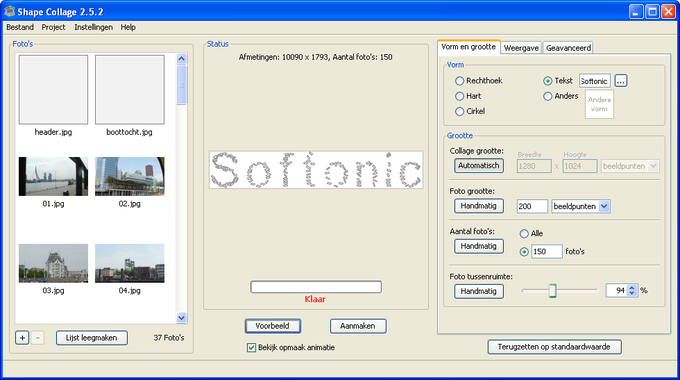This screenshot has width=680, height=380.
Task: Click the minus remove-photo button
Action: pos(38,337)
